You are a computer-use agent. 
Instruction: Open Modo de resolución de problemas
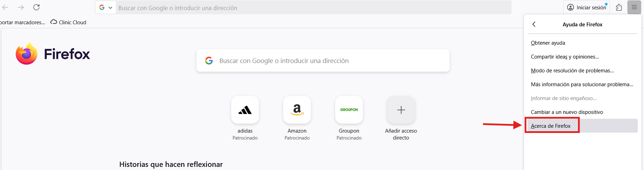tap(572, 71)
